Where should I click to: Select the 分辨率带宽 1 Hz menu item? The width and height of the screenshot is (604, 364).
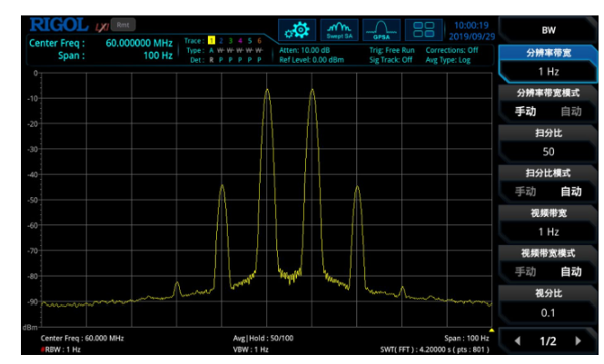click(549, 63)
